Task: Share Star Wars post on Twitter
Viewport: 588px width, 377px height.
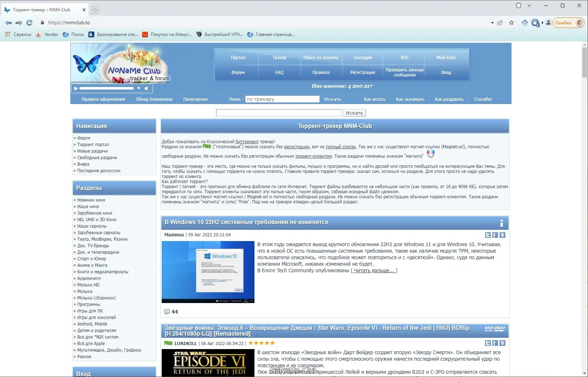Action: [488, 343]
